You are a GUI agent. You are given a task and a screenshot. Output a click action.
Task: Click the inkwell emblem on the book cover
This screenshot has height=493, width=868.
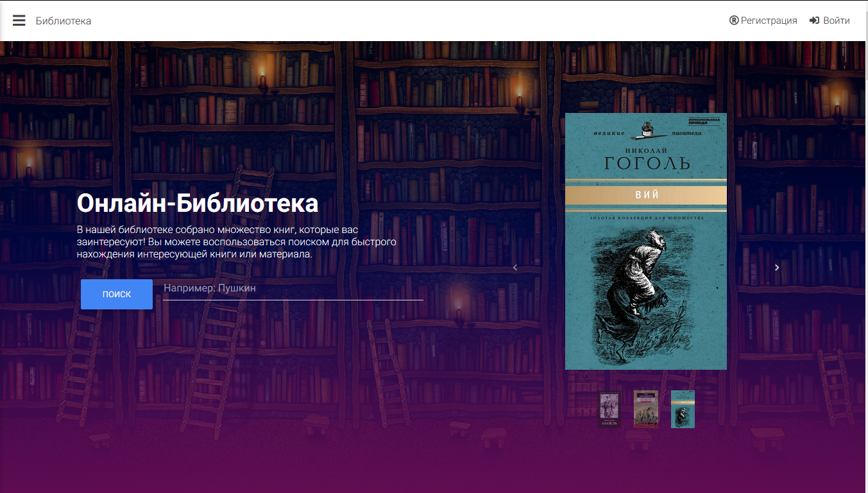click(645, 130)
